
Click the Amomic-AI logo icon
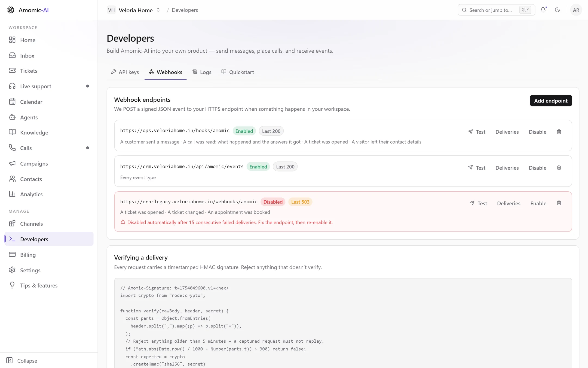[x=11, y=10]
